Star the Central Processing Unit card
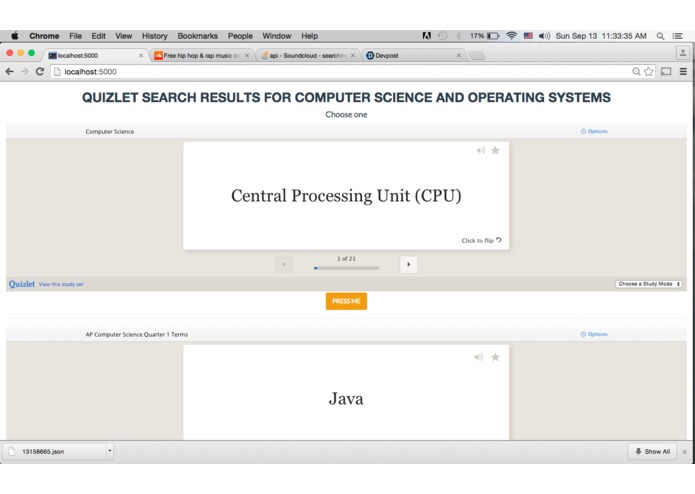This screenshot has height=494, width=695. click(x=495, y=151)
